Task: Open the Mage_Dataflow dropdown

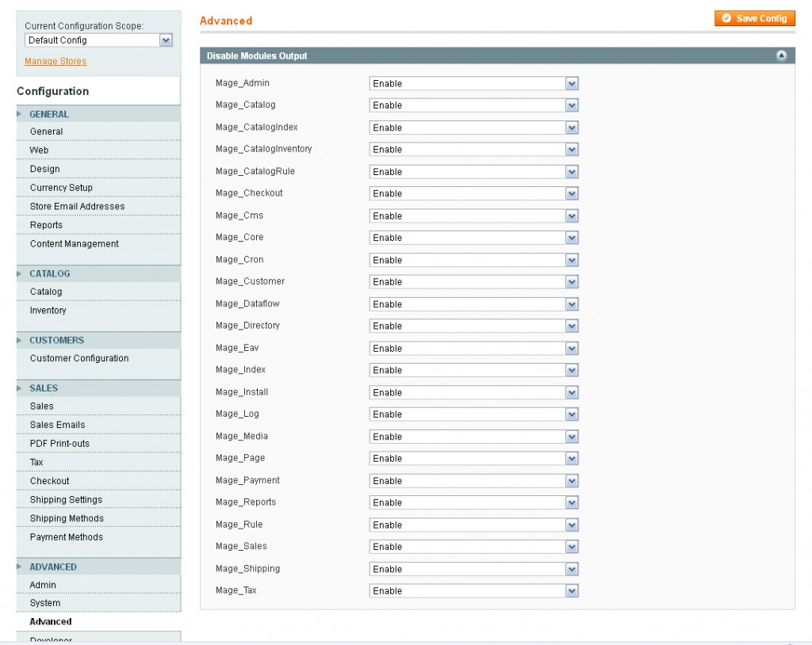Action: tap(473, 303)
